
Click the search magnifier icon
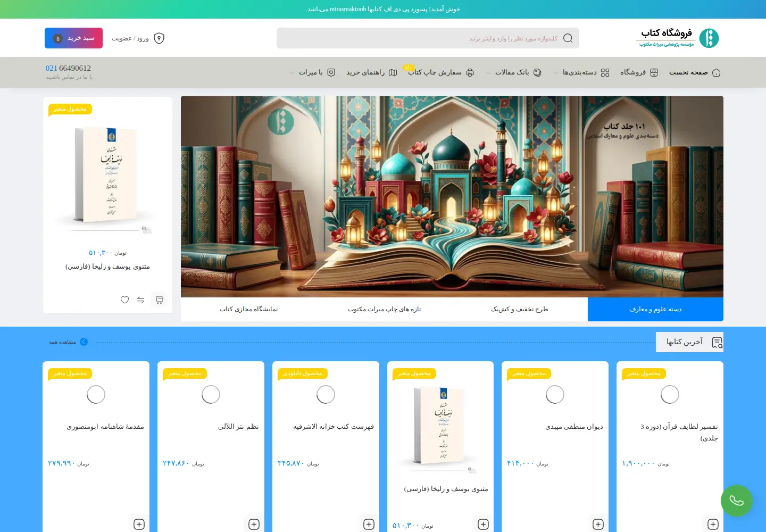click(x=568, y=38)
